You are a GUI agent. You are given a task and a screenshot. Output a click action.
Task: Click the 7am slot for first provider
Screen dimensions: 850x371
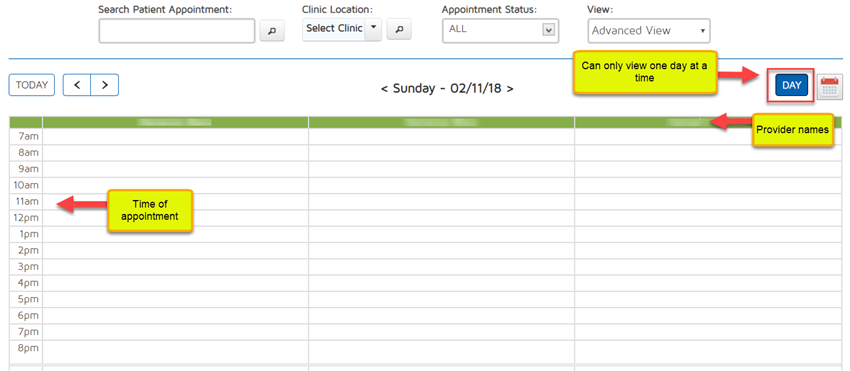pyautogui.click(x=175, y=137)
